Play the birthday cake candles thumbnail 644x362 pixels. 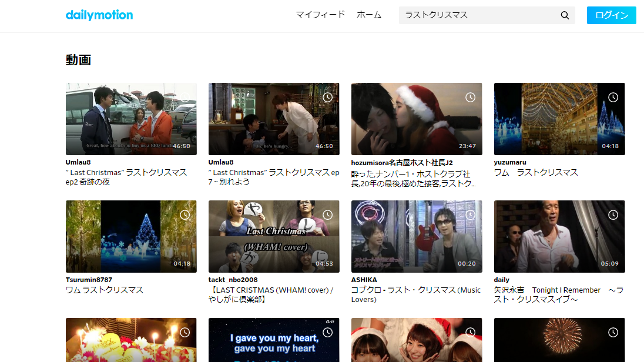(131, 340)
